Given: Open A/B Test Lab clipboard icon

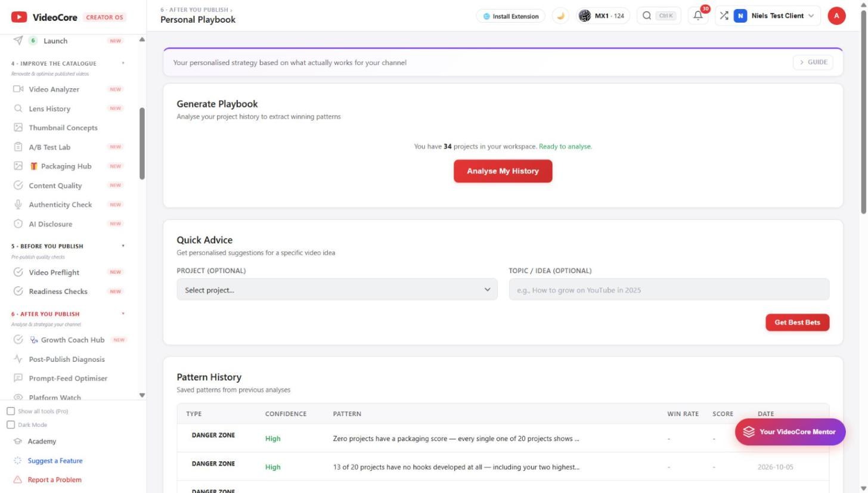Looking at the screenshot, I should 18,147.
